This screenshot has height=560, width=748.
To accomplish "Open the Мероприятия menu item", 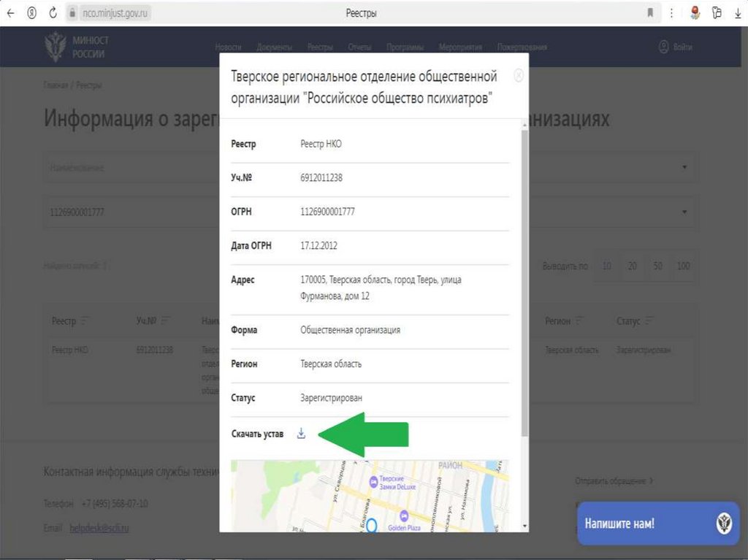I will tap(460, 47).
